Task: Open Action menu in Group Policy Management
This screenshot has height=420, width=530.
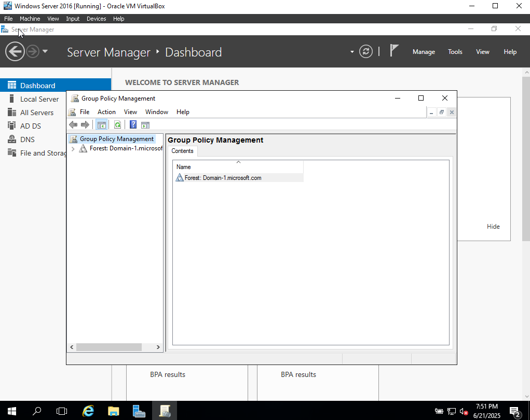Action: click(x=106, y=112)
